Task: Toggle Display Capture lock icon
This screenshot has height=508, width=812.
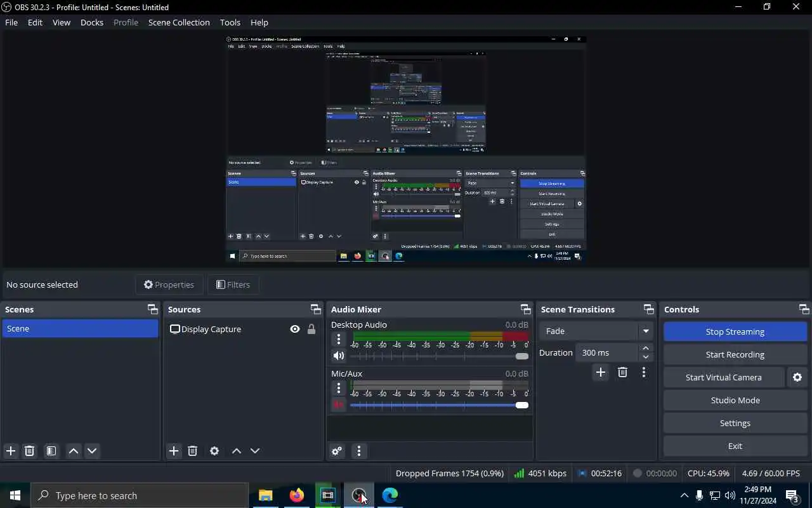Action: [311, 329]
